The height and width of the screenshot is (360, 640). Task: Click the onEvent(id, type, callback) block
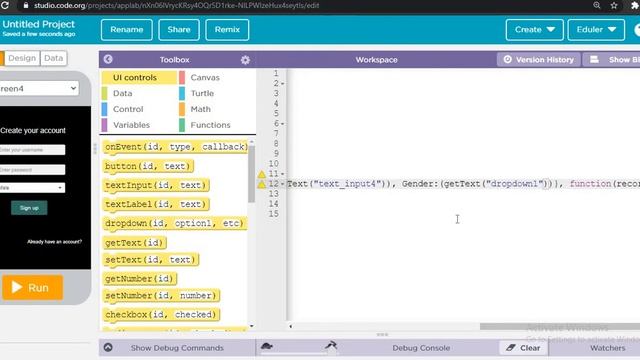(x=176, y=147)
